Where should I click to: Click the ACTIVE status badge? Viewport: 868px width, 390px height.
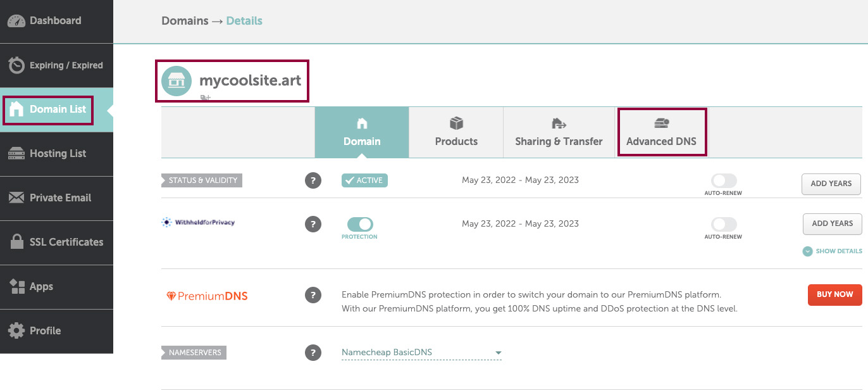[x=364, y=180]
